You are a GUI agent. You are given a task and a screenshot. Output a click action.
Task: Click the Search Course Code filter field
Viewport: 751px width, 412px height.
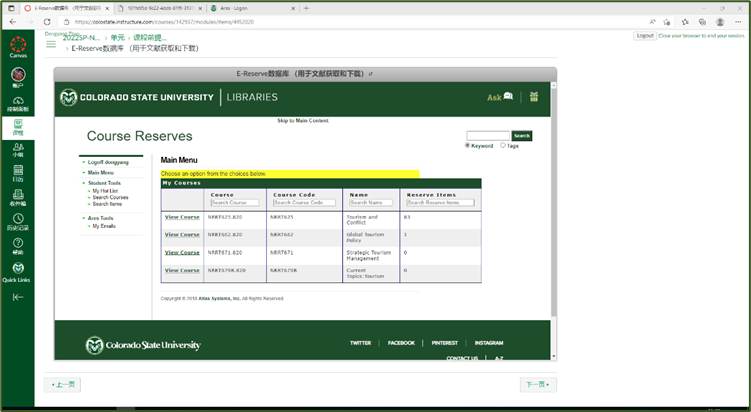[x=303, y=202]
